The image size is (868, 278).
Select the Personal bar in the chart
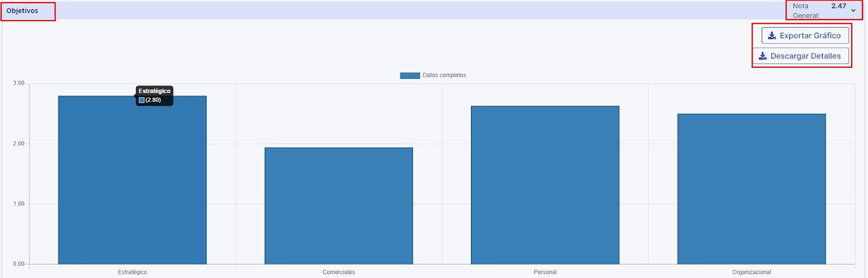(x=545, y=185)
